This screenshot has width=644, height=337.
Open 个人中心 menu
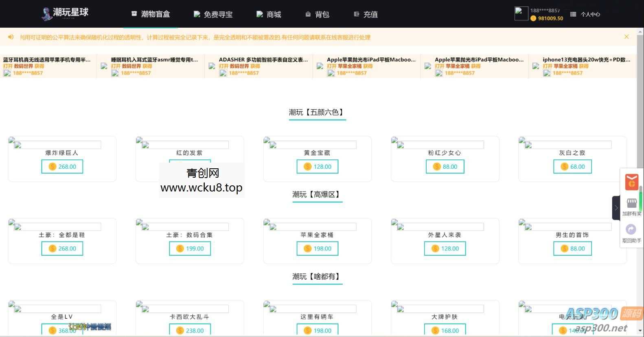[585, 14]
